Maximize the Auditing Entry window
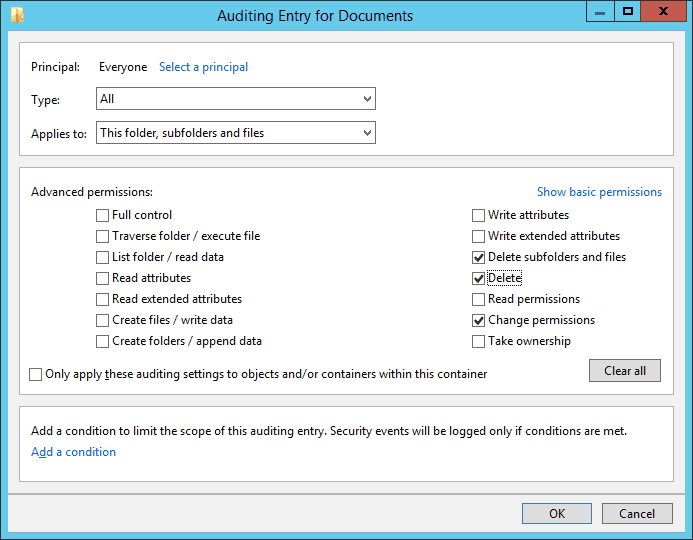 [x=628, y=11]
